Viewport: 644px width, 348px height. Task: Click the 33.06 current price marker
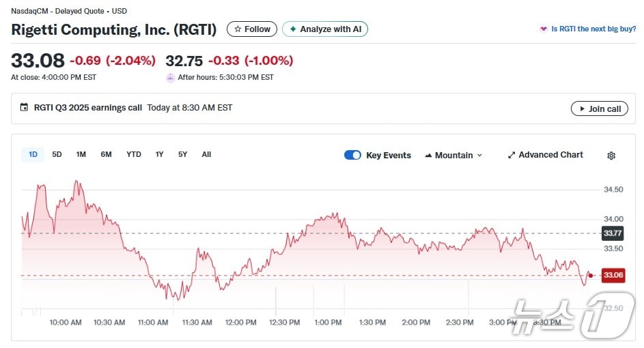[x=613, y=276]
